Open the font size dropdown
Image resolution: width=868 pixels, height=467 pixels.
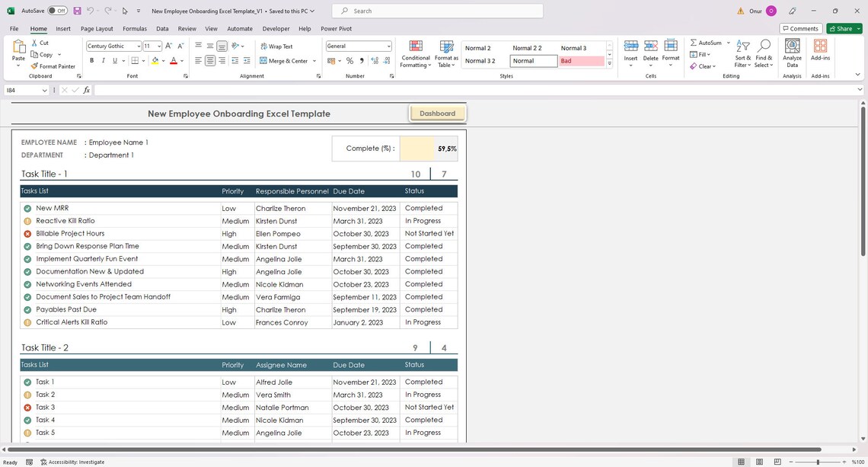pos(158,46)
